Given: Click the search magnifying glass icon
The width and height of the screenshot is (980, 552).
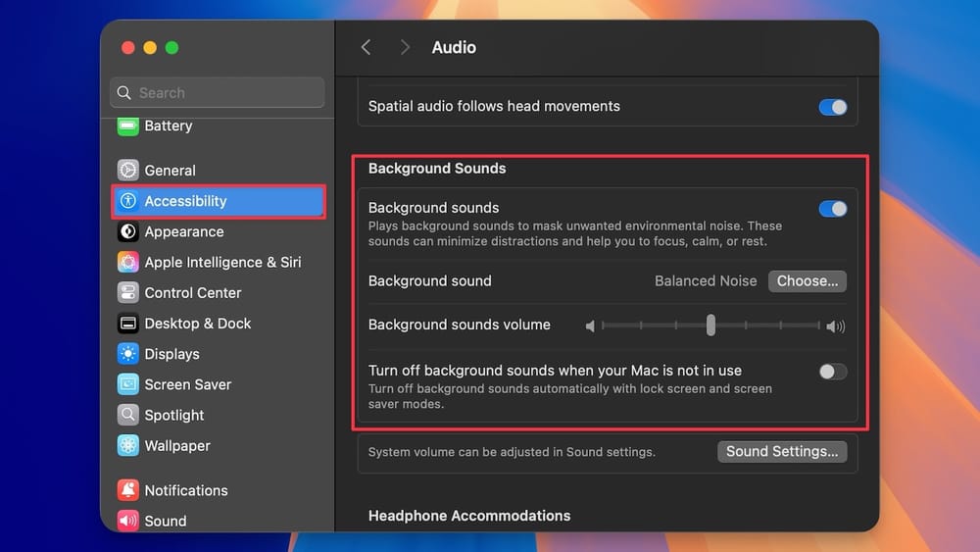Looking at the screenshot, I should pyautogui.click(x=124, y=93).
